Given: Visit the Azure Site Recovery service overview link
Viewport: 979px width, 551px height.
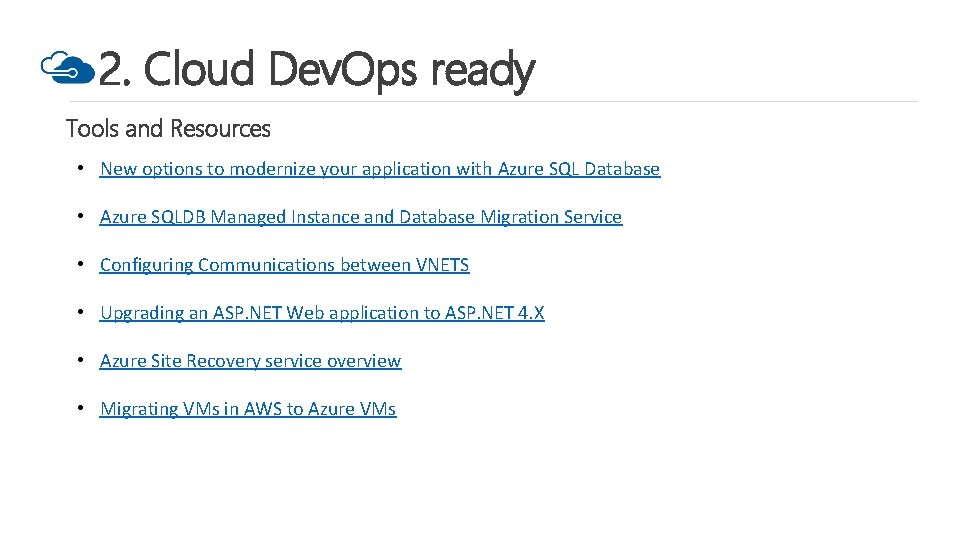Looking at the screenshot, I should pyautogui.click(x=250, y=361).
